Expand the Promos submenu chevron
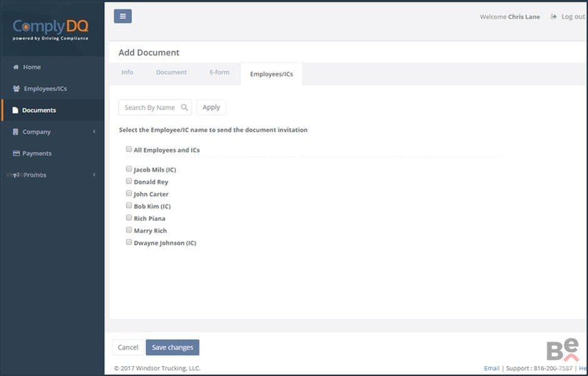 point(94,175)
